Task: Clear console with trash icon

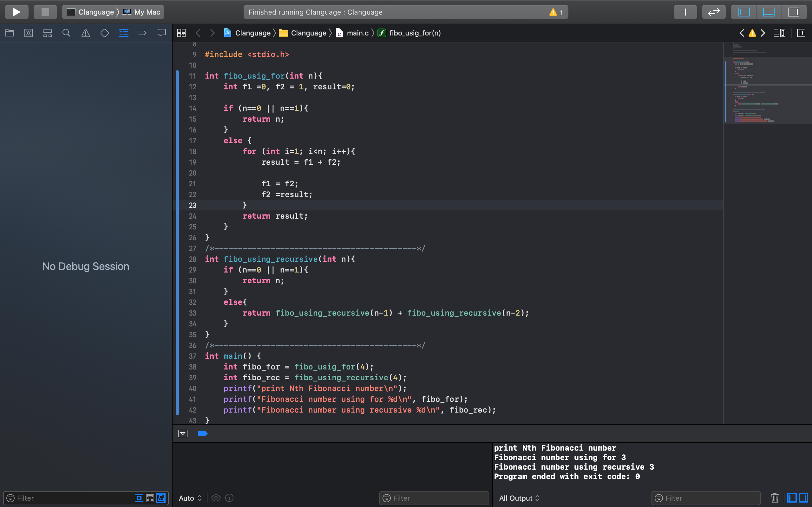Action: tap(775, 498)
